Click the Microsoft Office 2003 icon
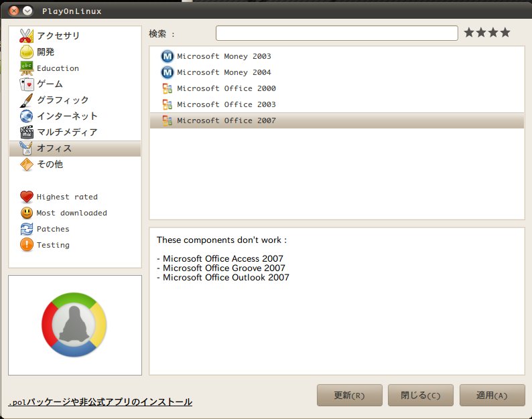Viewport: 532px width, 419px height. [x=168, y=104]
